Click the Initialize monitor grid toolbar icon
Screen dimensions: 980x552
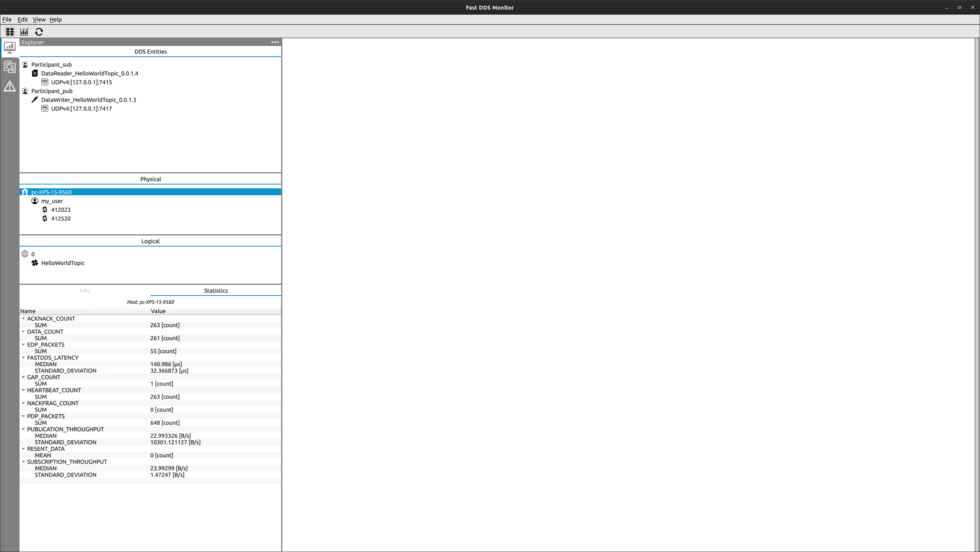10,32
